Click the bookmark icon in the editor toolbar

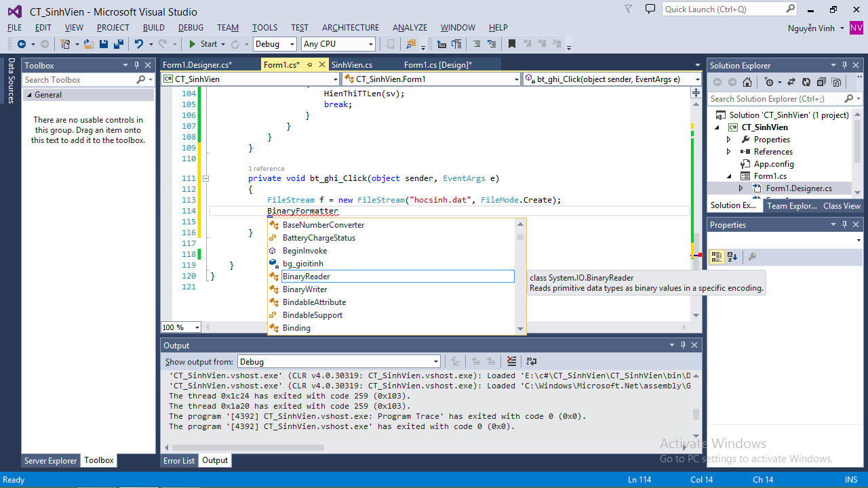(x=512, y=44)
